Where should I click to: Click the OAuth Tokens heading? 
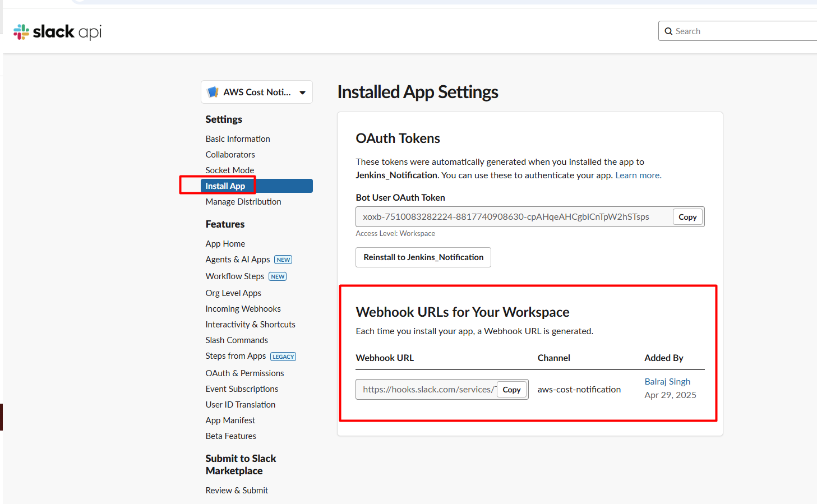(398, 138)
